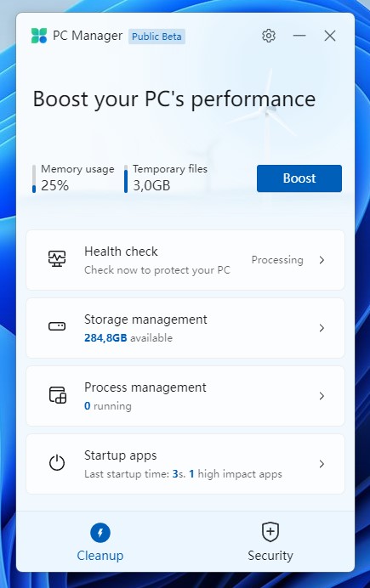Expand Health check with its chevron
Screen dimensions: 370x588
tap(322, 260)
